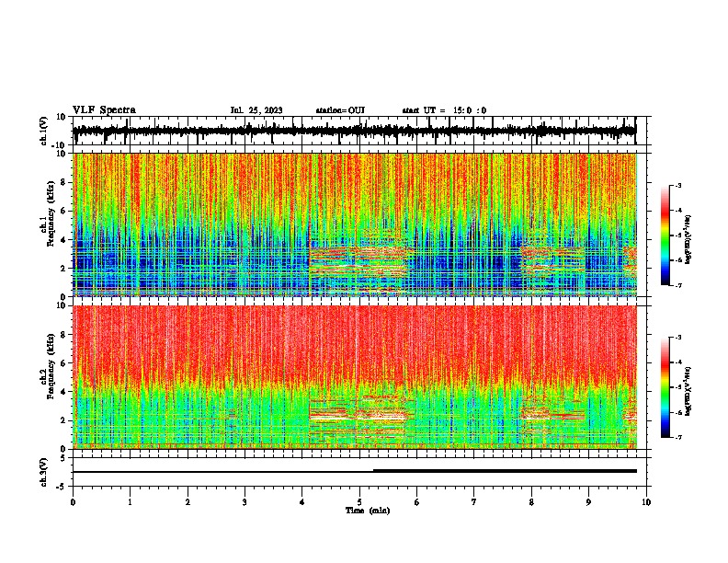This screenshot has height=563, width=728.
Task: Click time axis tick label "5"
Action: point(359,502)
